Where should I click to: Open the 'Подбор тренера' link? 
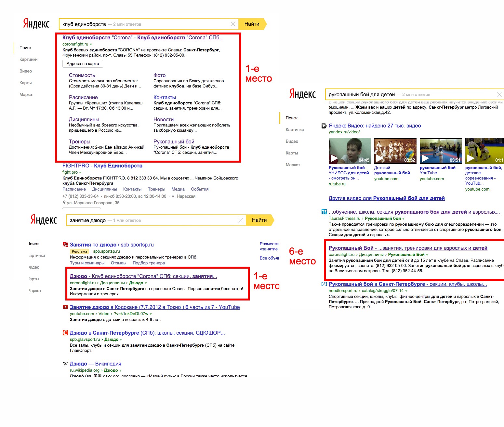(x=149, y=263)
